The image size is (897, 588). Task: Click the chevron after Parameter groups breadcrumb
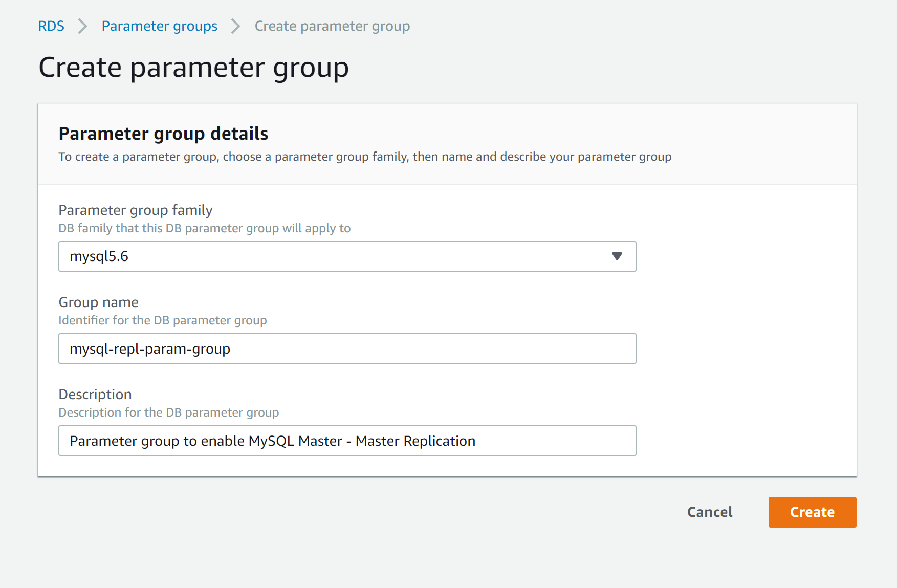point(235,26)
